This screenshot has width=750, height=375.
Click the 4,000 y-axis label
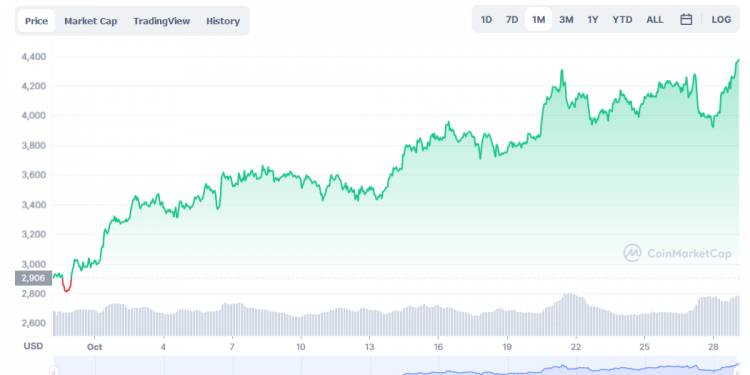pos(34,116)
